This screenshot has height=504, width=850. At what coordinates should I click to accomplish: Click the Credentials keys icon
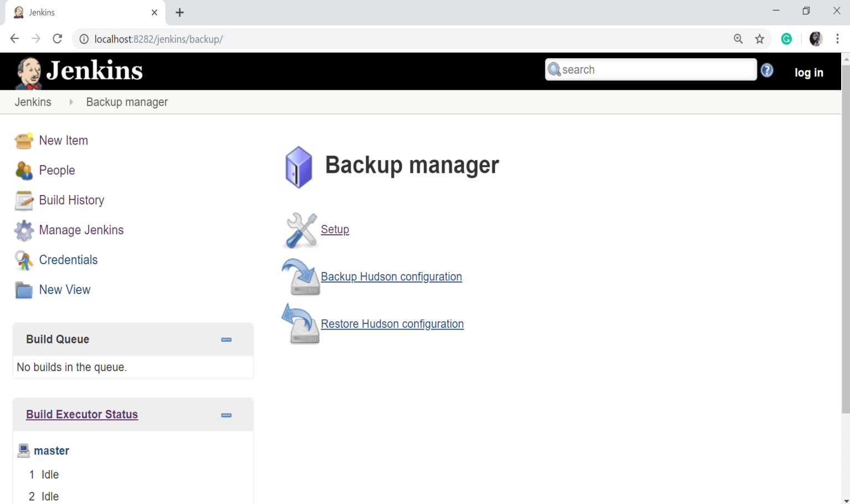(x=24, y=260)
